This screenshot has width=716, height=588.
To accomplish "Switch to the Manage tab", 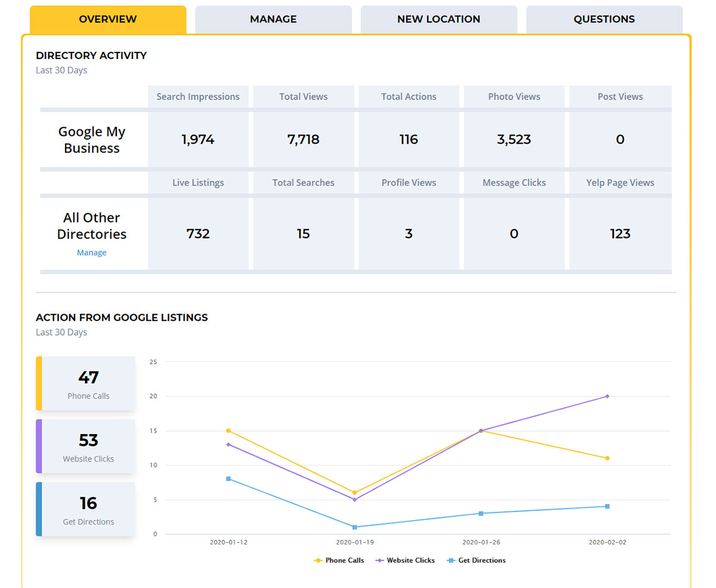I will 273,19.
